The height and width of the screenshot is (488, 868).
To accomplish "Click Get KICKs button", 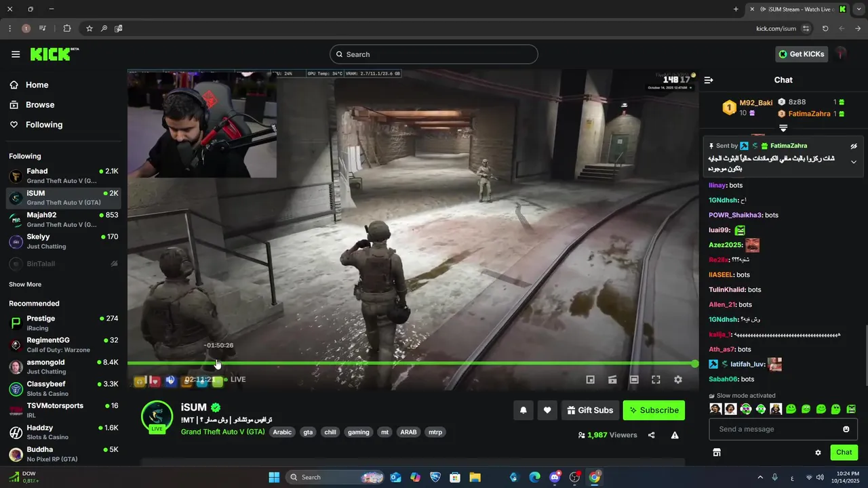I will 802,54.
